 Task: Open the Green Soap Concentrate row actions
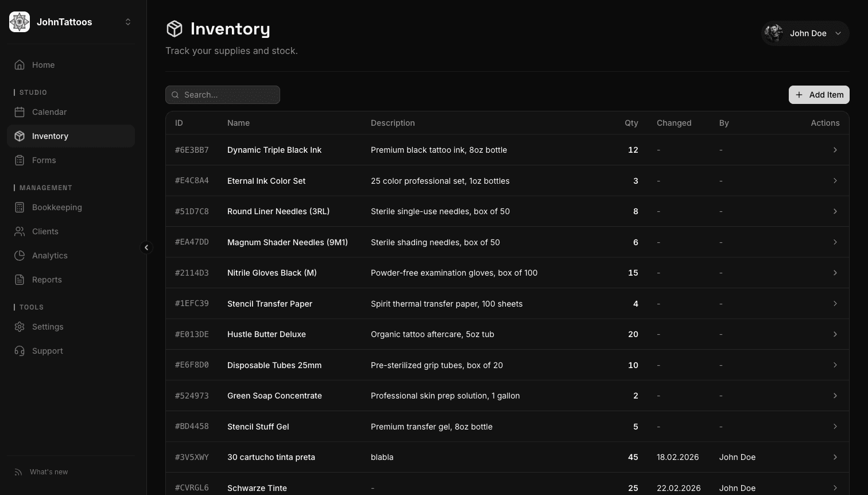(835, 395)
